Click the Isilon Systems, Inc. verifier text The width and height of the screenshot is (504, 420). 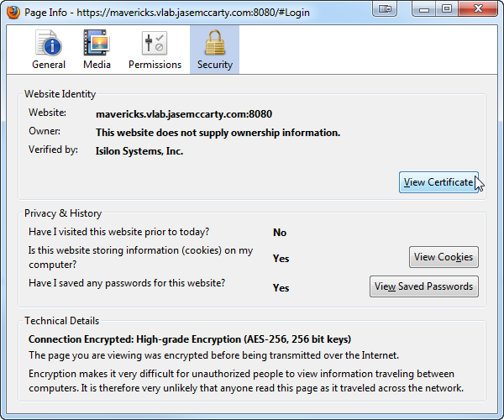tap(139, 151)
